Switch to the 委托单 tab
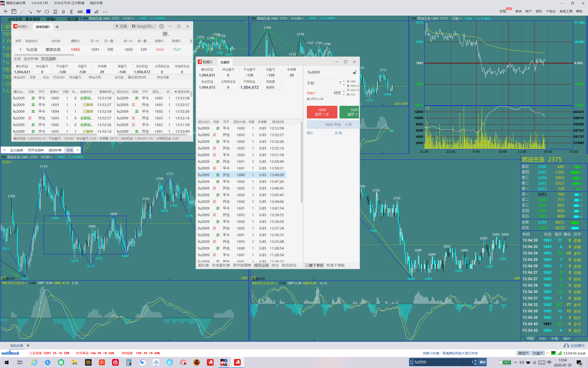Image resolution: width=588 pixels, height=368 pixels. (203, 265)
